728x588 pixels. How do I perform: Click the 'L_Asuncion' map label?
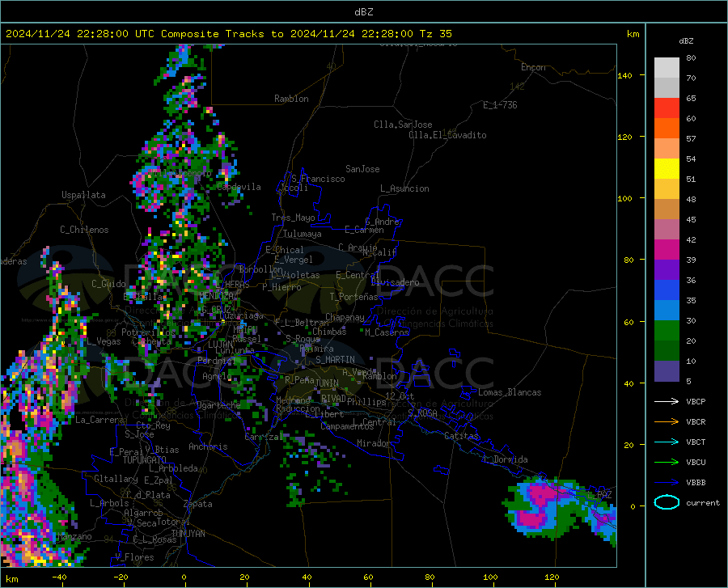(404, 188)
